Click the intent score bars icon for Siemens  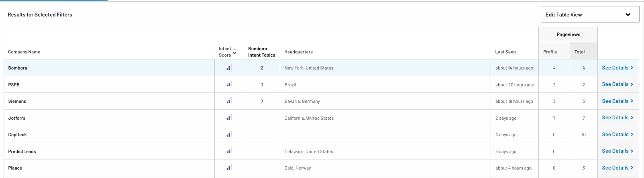pyautogui.click(x=229, y=101)
